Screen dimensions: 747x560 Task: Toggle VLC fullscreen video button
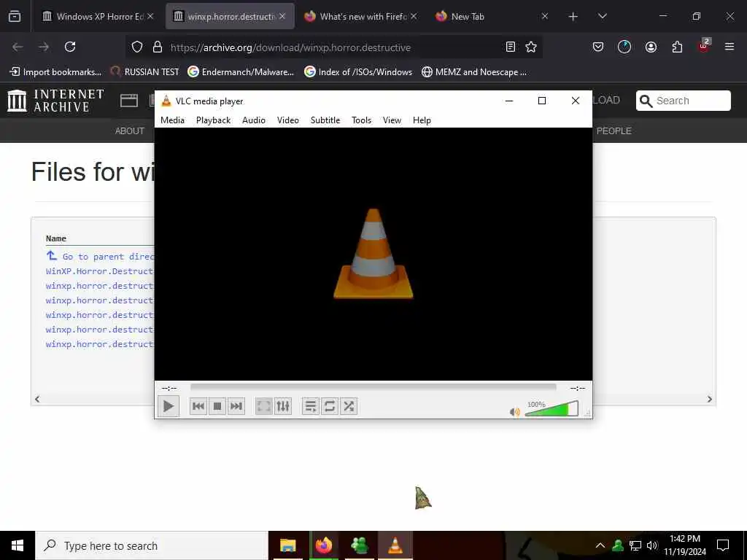[263, 406]
